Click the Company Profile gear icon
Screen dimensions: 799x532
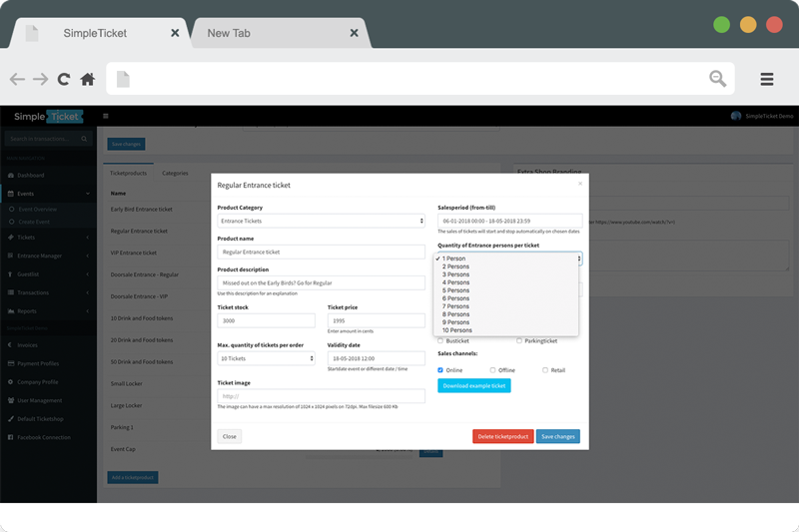point(11,382)
